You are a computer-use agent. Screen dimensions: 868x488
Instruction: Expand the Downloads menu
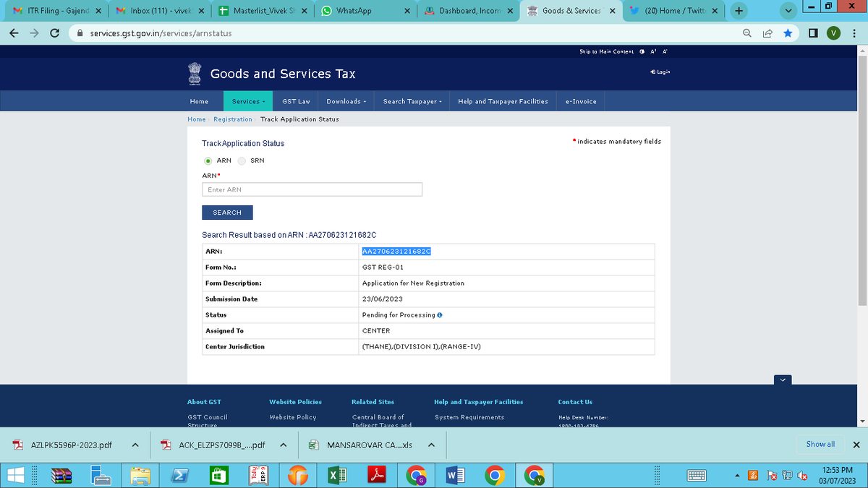(x=346, y=101)
